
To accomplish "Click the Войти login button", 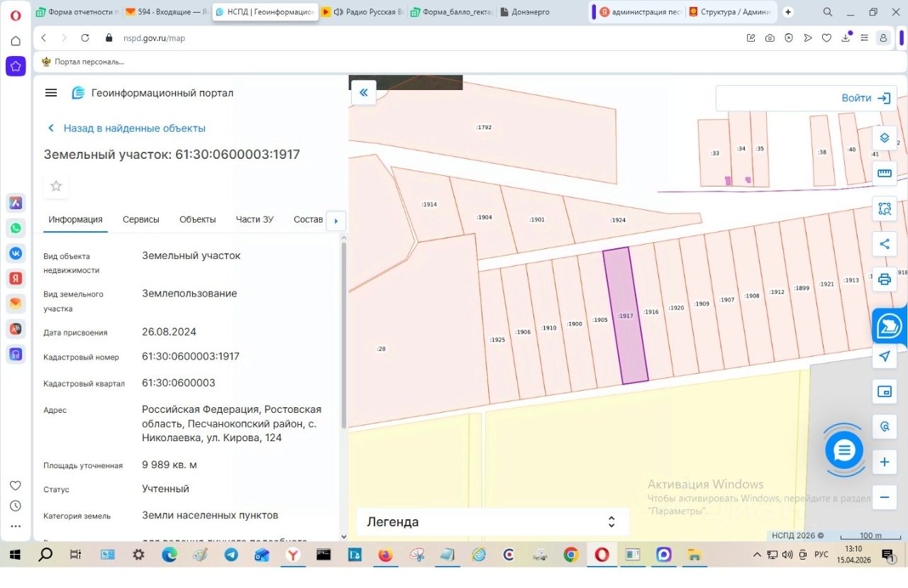I will (x=866, y=99).
